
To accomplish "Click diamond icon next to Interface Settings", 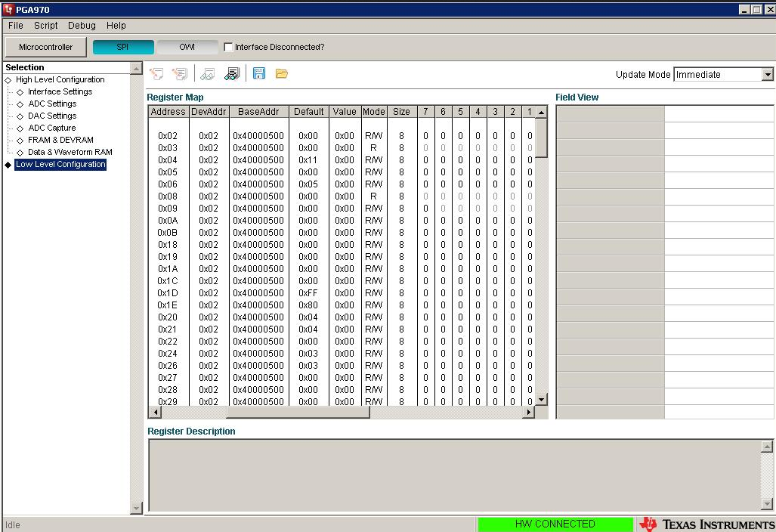I will (x=20, y=92).
